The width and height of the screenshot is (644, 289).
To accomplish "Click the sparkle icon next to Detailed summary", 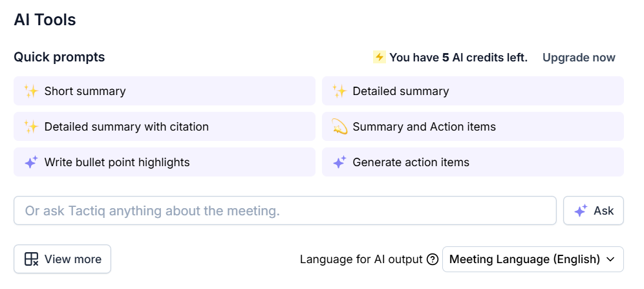I will point(339,91).
